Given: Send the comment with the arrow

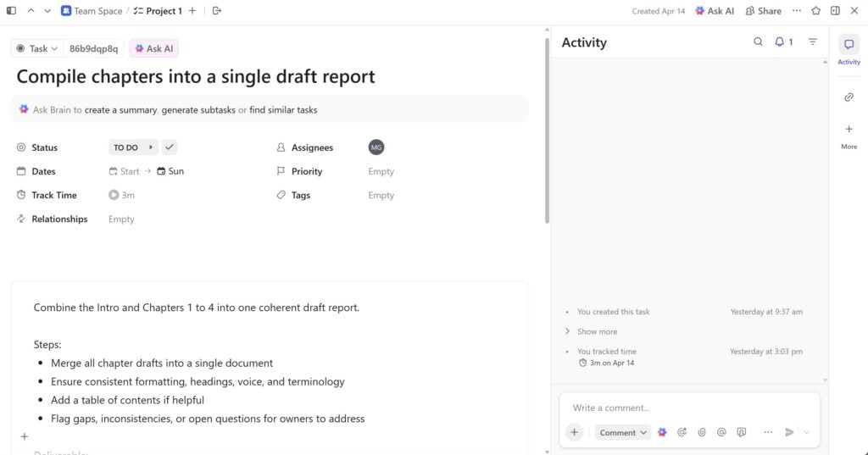Looking at the screenshot, I should point(789,432).
